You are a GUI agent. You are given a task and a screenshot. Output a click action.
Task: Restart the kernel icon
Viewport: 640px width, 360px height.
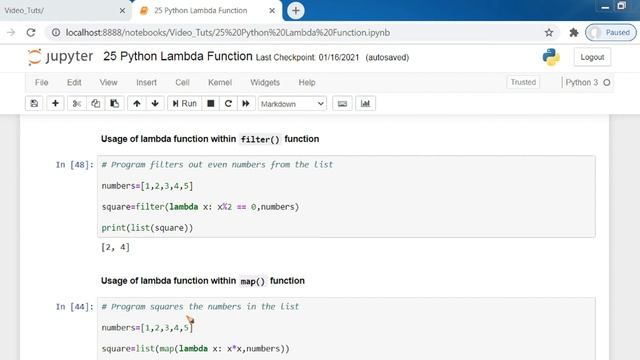[228, 104]
